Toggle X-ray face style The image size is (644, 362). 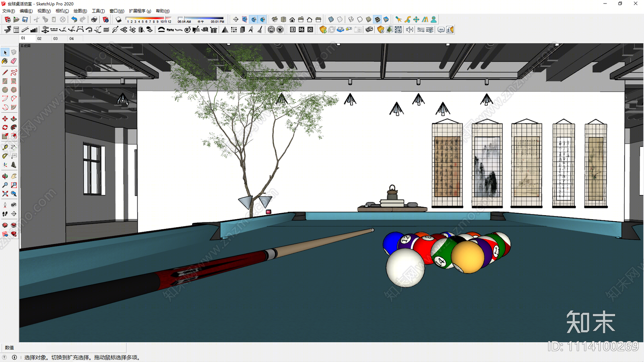click(x=331, y=19)
